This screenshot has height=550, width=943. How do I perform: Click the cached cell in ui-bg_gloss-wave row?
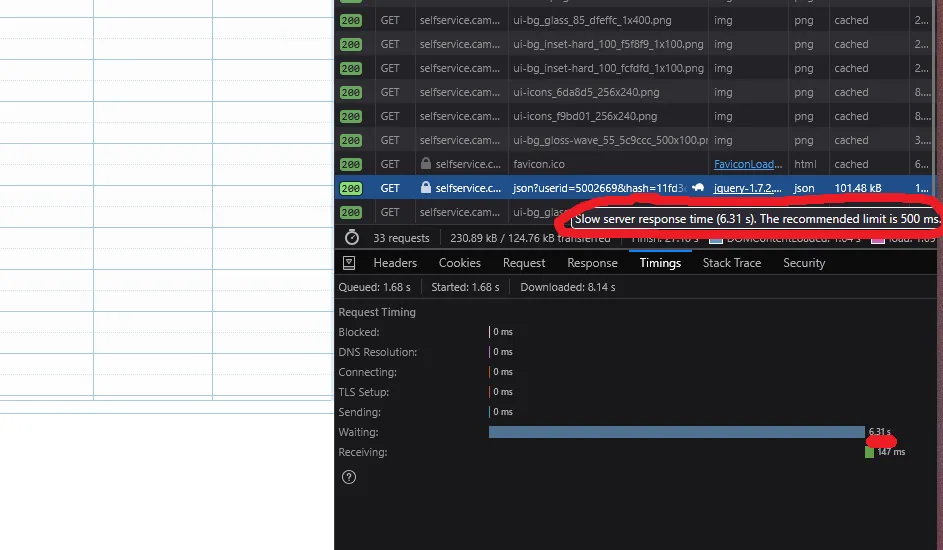click(x=851, y=140)
